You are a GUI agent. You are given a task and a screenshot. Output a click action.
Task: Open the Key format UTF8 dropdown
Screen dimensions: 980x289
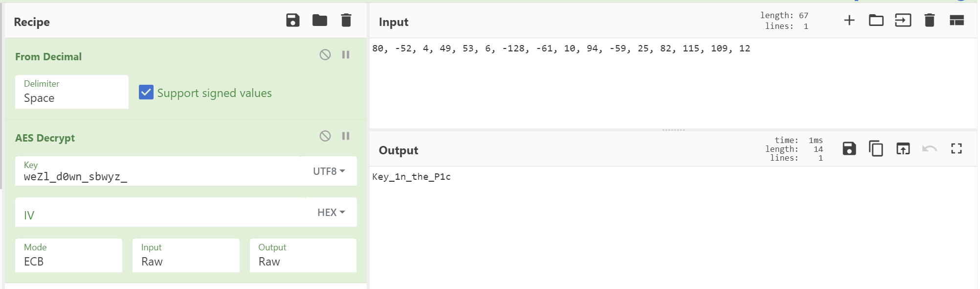[329, 171]
